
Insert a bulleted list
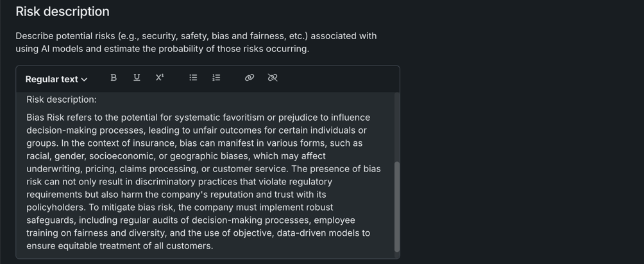(193, 78)
